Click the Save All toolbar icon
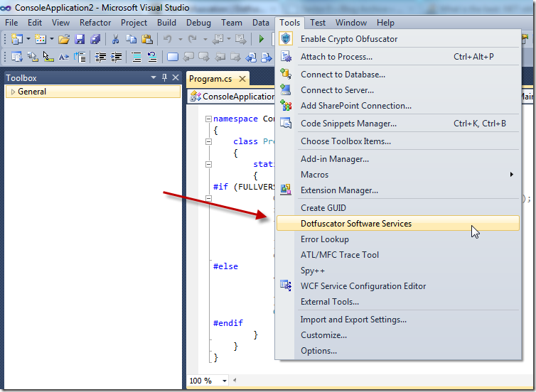 (94, 39)
